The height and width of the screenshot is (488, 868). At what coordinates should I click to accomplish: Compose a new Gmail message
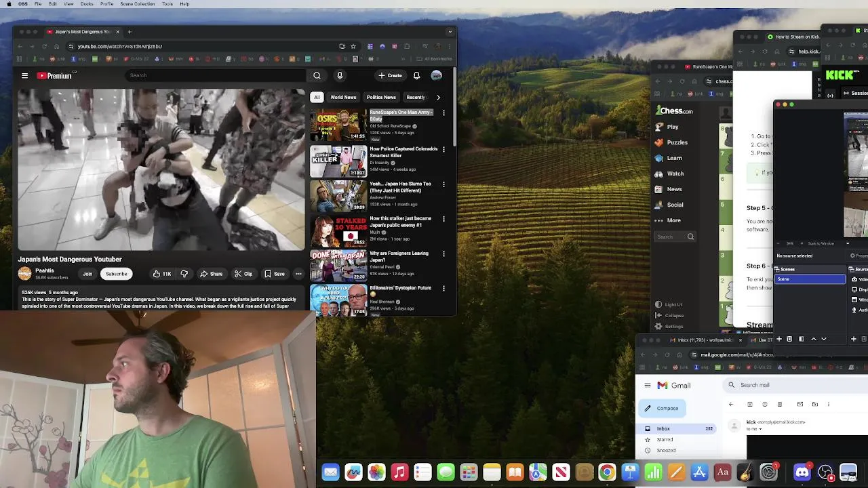[663, 408]
